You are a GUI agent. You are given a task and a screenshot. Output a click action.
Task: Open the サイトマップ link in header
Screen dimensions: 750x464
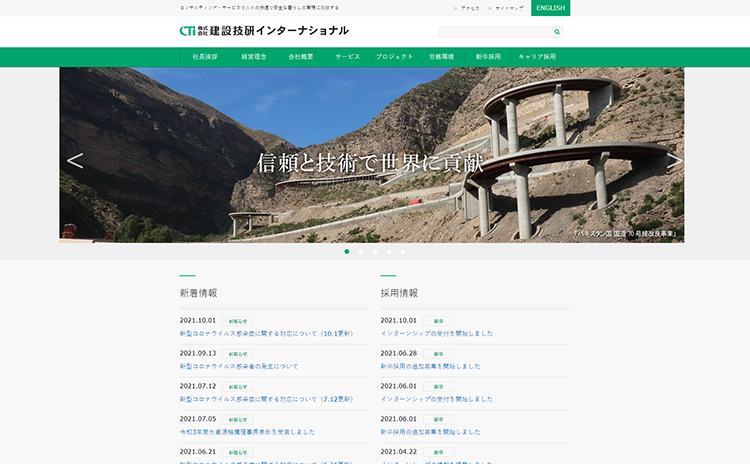pos(508,8)
